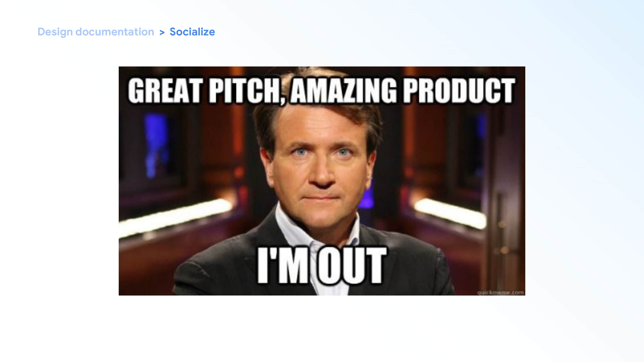Viewport: 644px width, 362px height.
Task: Click the breadcrumb chevron separator
Action: point(162,32)
